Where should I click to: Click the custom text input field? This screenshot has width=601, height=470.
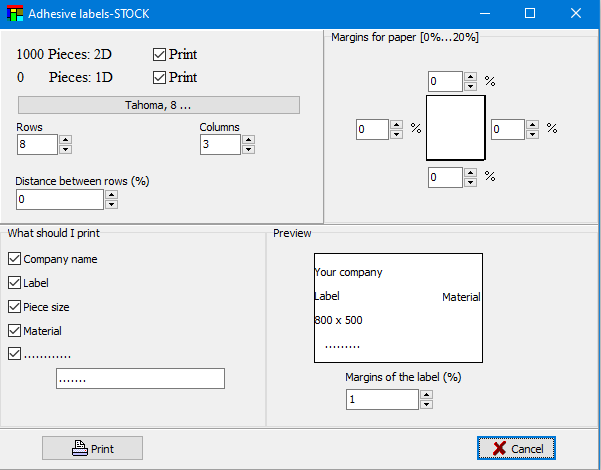(x=140, y=379)
